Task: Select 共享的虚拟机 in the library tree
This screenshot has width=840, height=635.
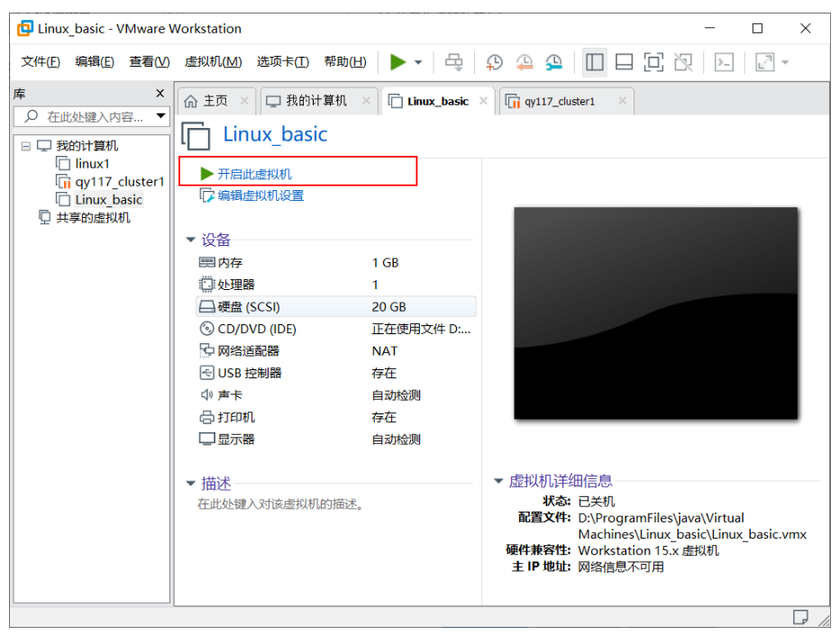Action: pos(93,218)
